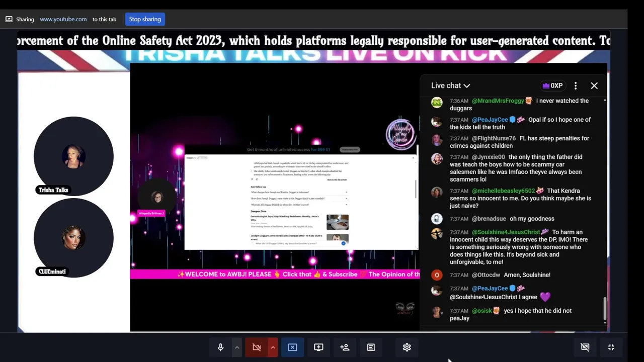The width and height of the screenshot is (644, 362).
Task: Close the live chat panel
Action: 594,85
